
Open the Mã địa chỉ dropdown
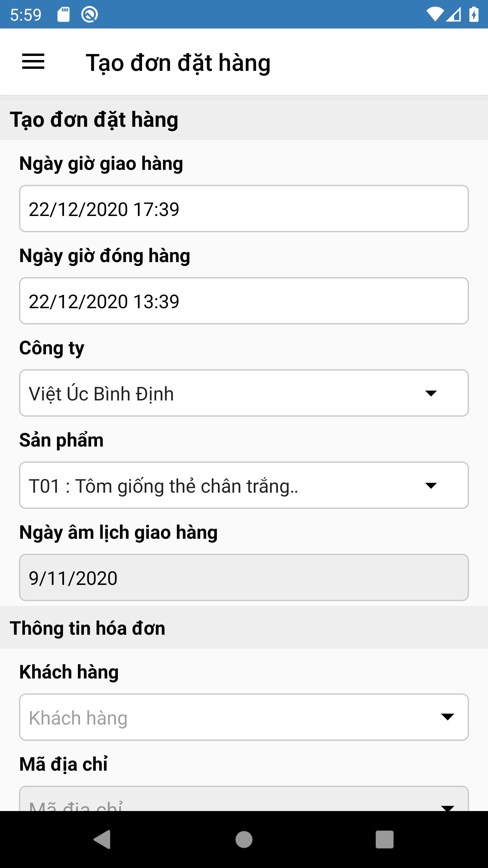pyautogui.click(x=244, y=799)
